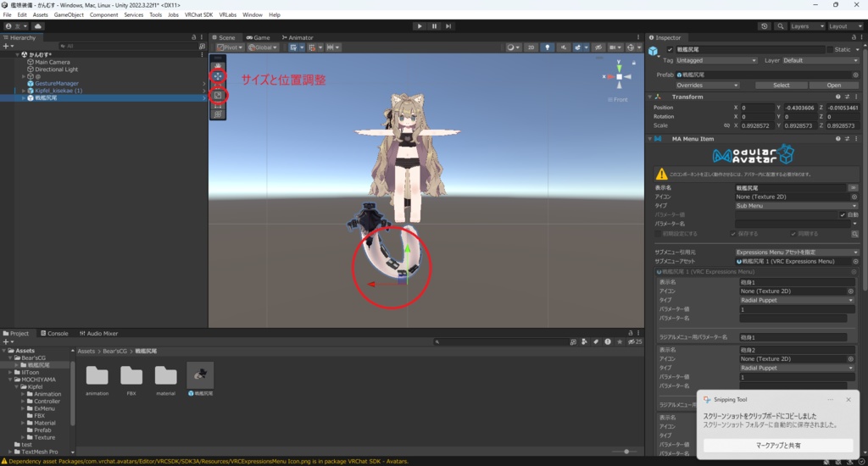The height and width of the screenshot is (466, 868).
Task: Toggle the Scale constrain proportions link icon
Action: pos(726,125)
